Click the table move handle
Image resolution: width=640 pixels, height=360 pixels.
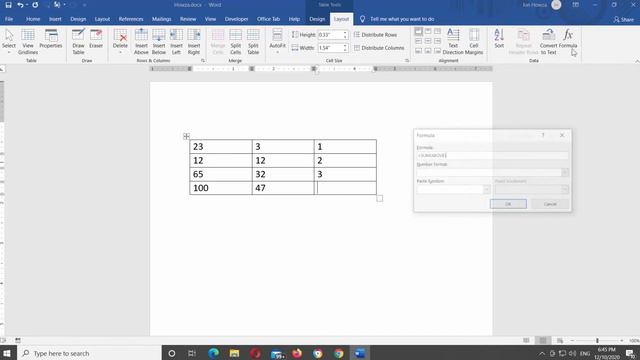pos(186,136)
